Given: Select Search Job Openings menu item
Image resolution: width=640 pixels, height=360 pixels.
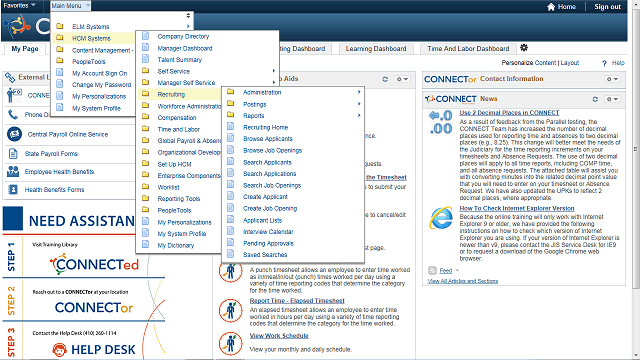Looking at the screenshot, I should pos(272,185).
